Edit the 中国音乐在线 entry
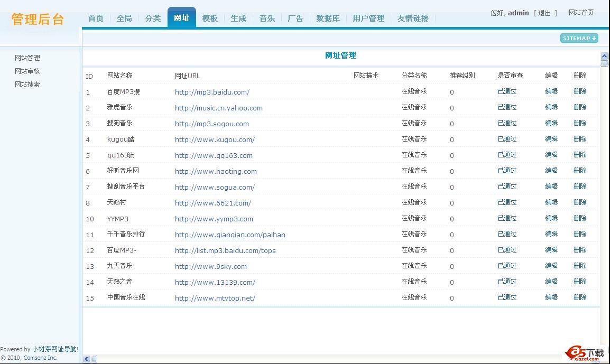The height and width of the screenshot is (364, 611). (551, 297)
